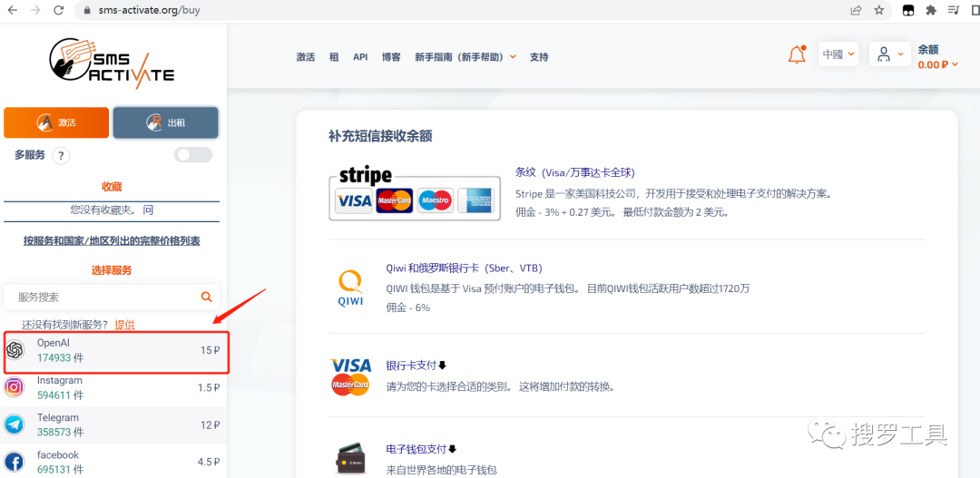Open 按服务和国家/地区列出的完整价格列表 link

112,240
